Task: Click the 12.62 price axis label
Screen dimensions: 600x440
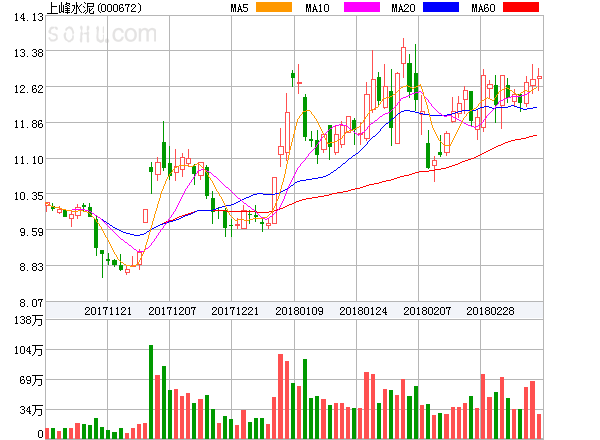Action: pyautogui.click(x=29, y=89)
